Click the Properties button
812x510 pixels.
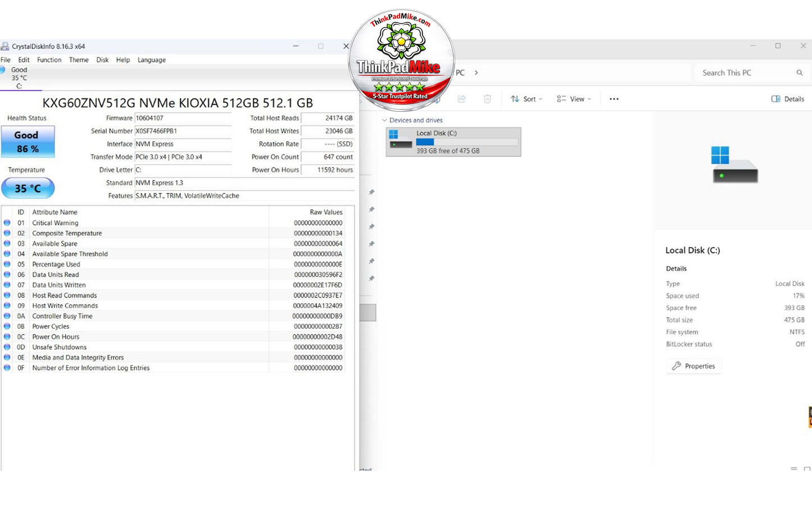point(694,366)
